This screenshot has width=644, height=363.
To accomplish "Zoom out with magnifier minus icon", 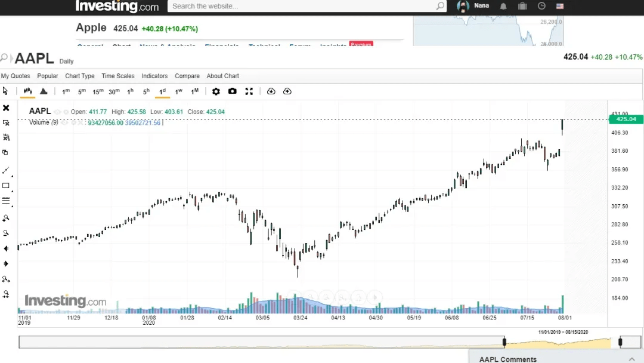I will click(x=6, y=233).
